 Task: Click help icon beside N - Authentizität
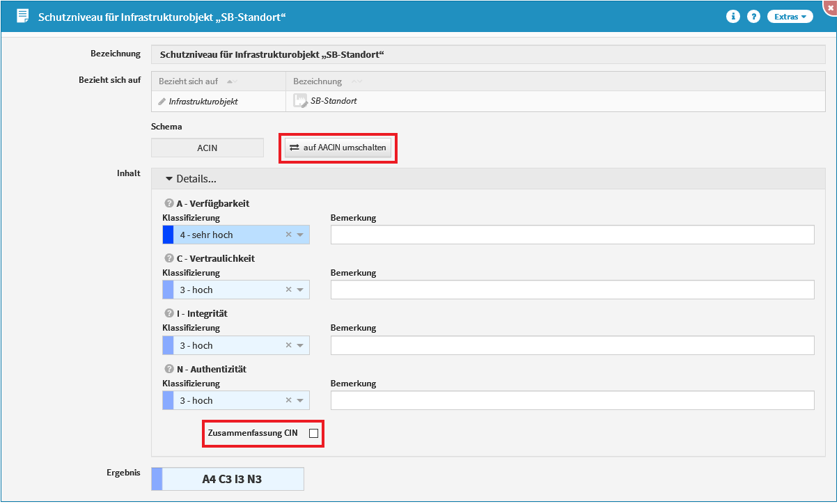pos(168,369)
